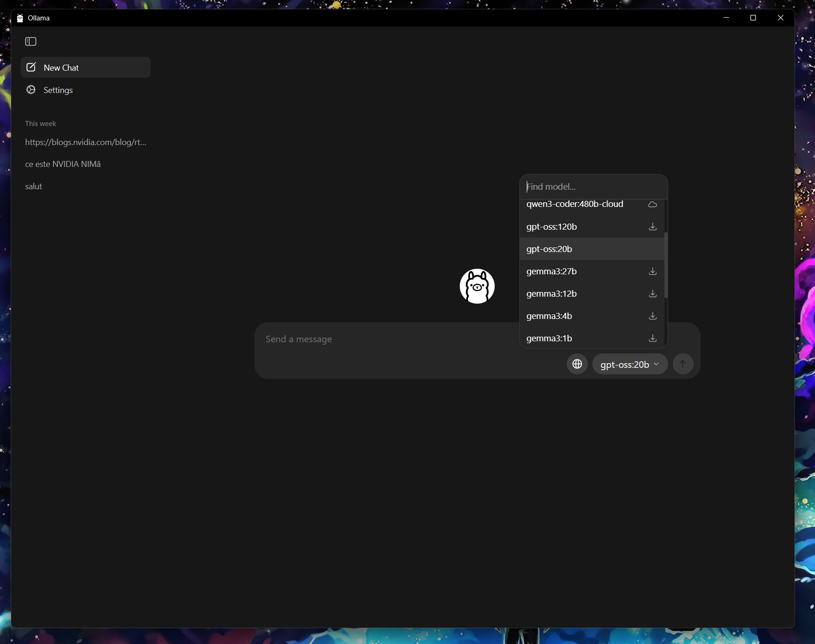The image size is (815, 644).
Task: Click download icon for gemma3:1b
Action: tap(652, 339)
